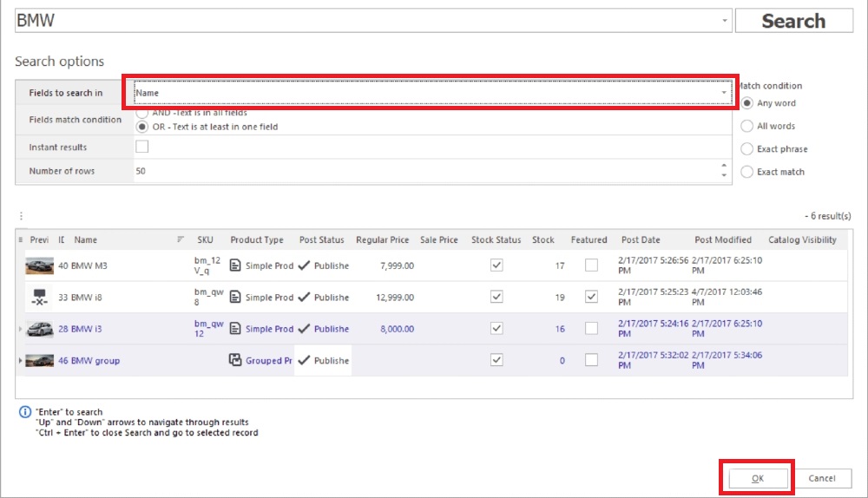The height and width of the screenshot is (498, 868).
Task: Sort results by Product Type column
Action: pyautogui.click(x=257, y=239)
